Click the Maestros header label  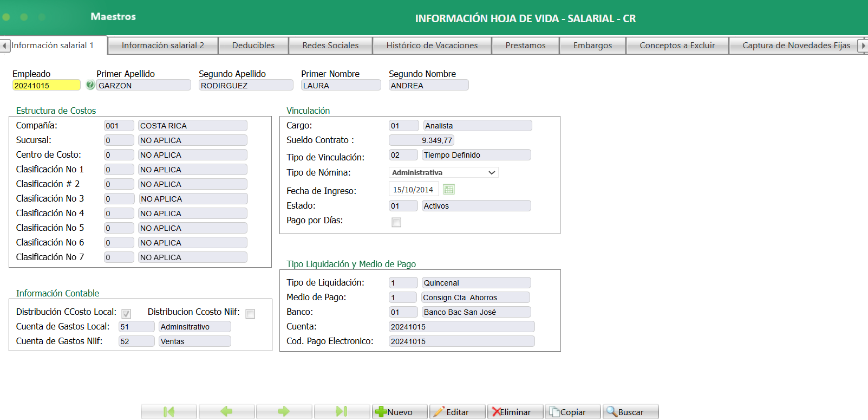click(x=113, y=17)
